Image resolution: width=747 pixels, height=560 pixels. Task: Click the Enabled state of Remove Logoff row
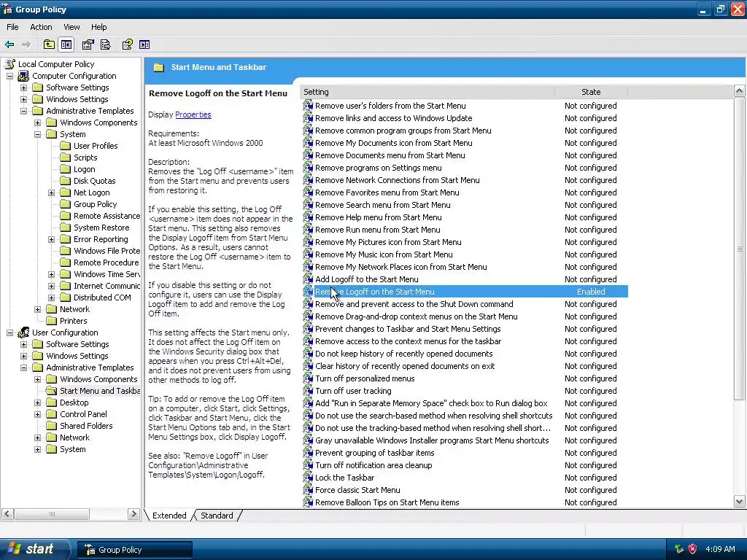[591, 292]
